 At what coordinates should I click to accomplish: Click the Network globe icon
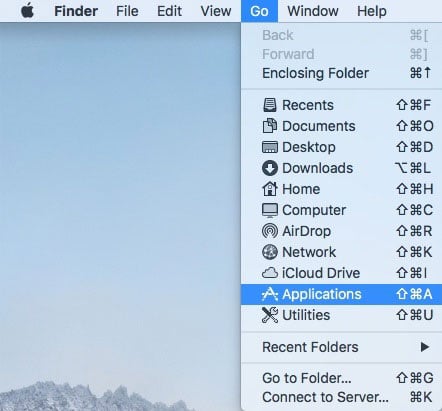click(270, 252)
